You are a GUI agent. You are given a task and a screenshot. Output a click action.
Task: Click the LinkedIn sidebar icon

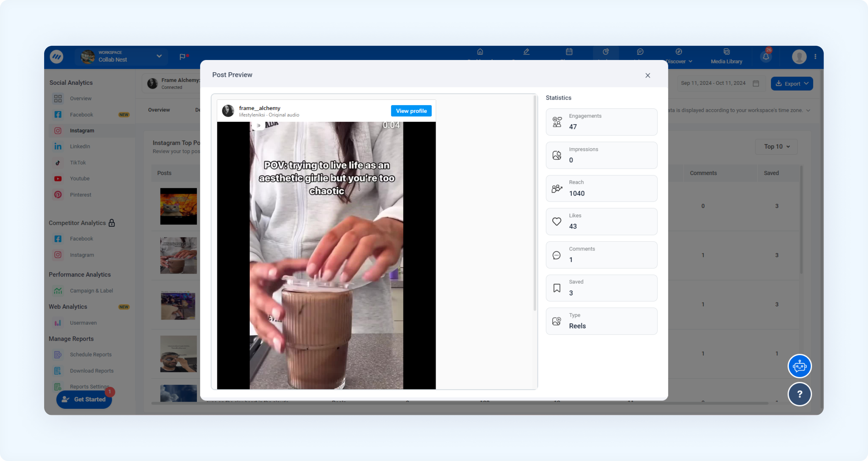[x=58, y=146]
